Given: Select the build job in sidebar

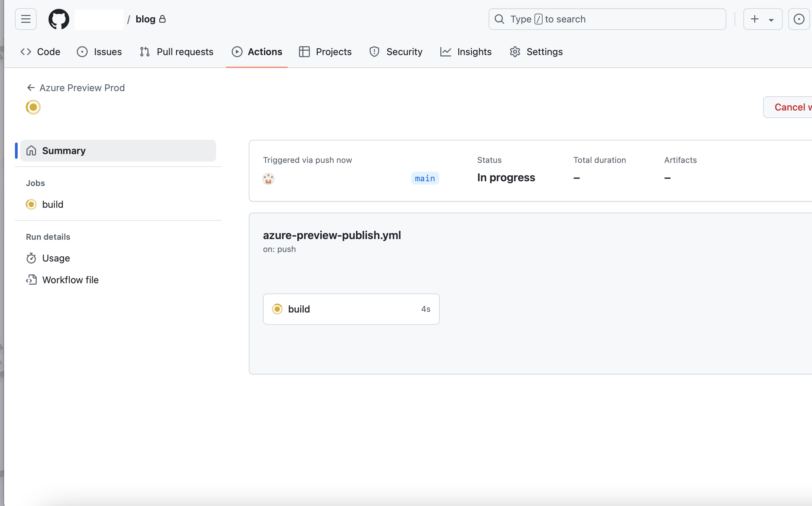Looking at the screenshot, I should pos(52,204).
